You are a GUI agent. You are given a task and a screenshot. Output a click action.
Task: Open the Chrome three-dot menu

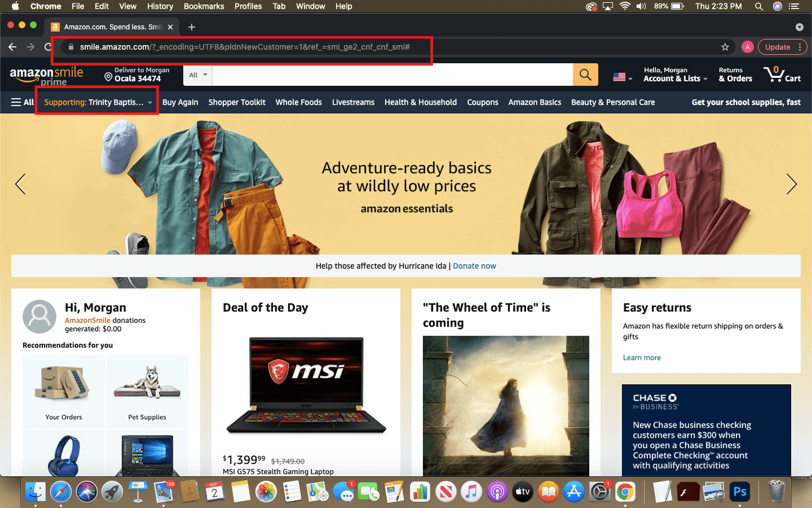click(800, 47)
